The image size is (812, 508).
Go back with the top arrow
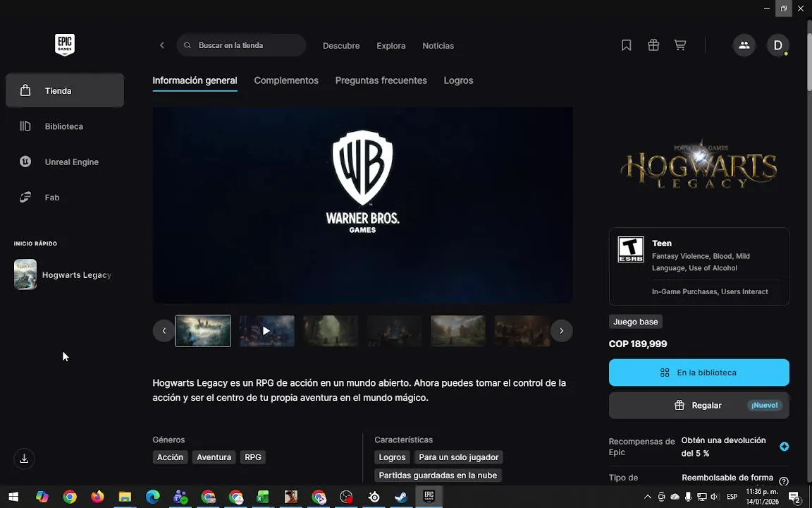(x=161, y=46)
